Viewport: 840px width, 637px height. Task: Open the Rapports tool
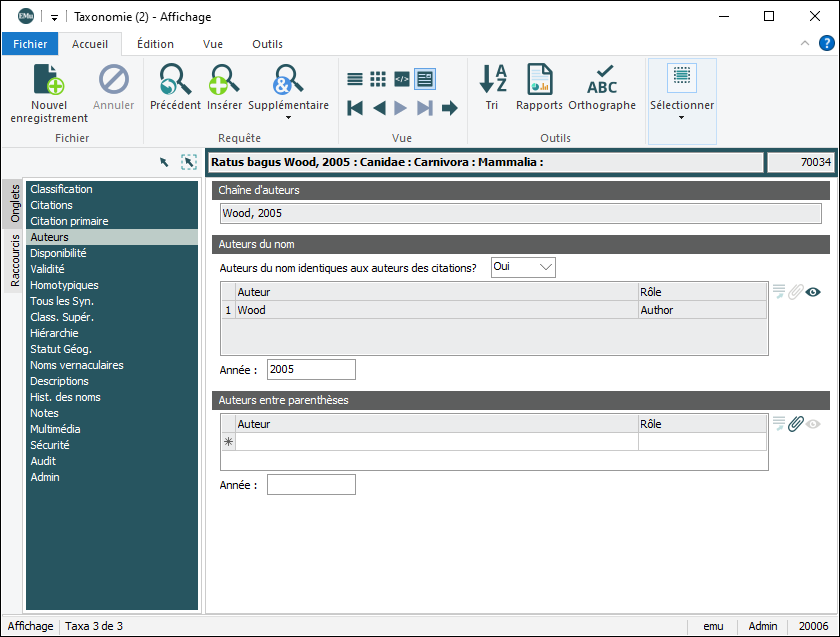[x=539, y=80]
